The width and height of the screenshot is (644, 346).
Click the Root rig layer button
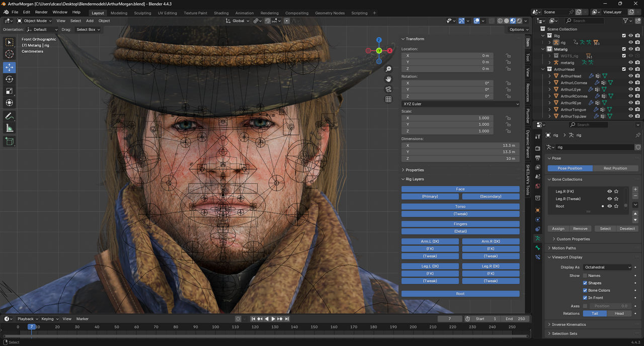460,294
